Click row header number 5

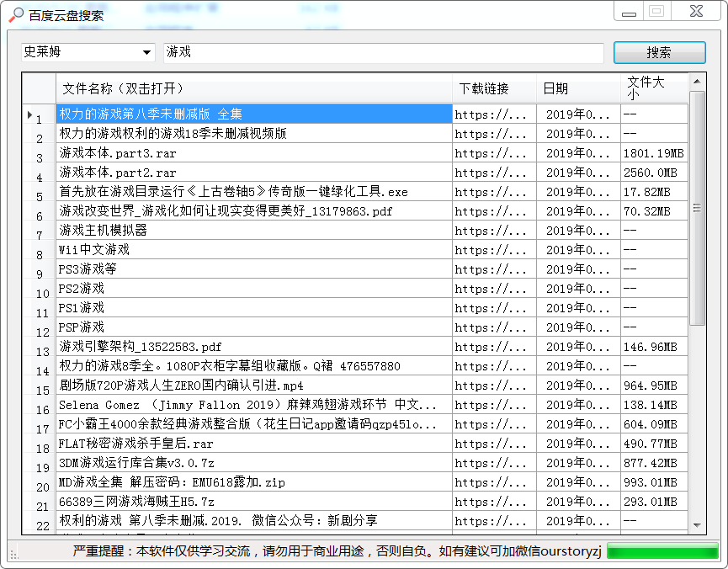(x=39, y=192)
